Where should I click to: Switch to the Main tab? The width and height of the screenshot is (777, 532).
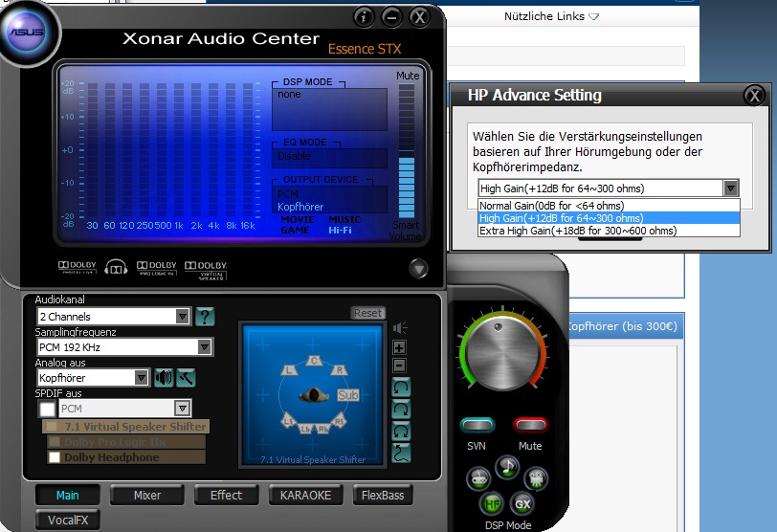[67, 495]
